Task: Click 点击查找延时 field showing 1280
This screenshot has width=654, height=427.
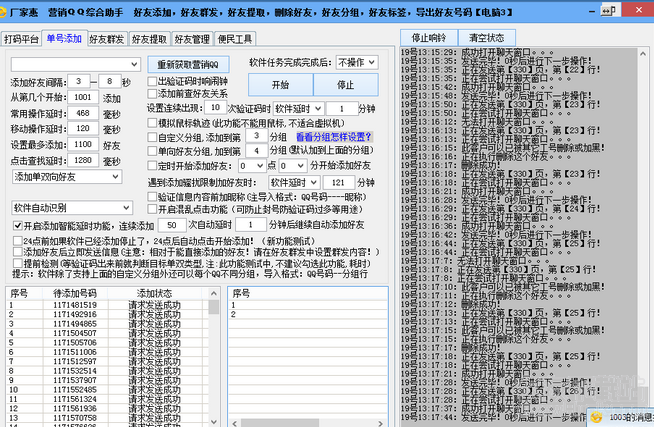Action: pos(83,160)
